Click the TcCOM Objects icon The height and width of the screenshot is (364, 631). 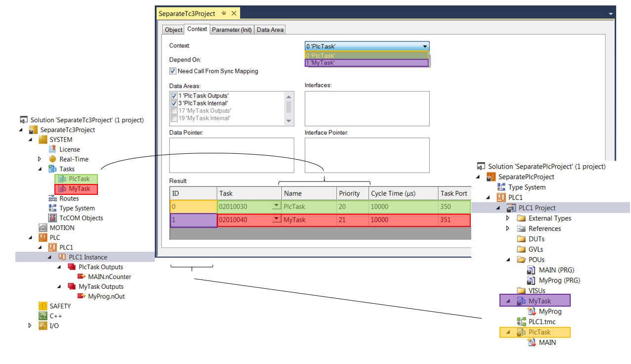(52, 218)
